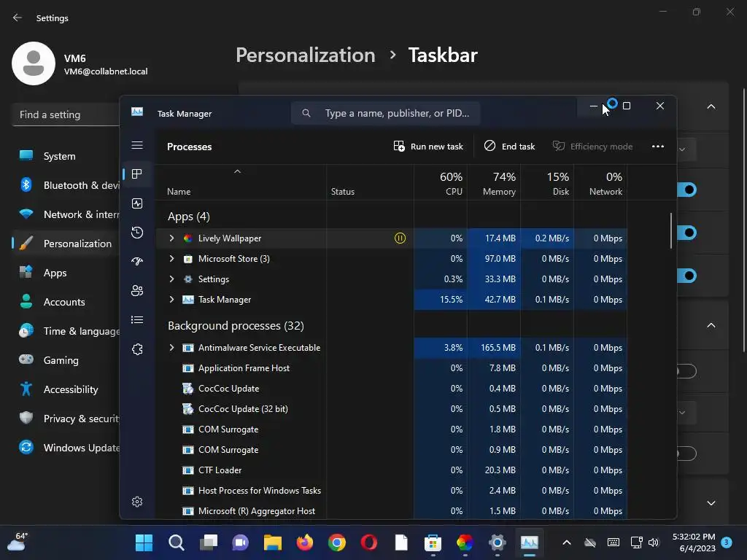747x560 pixels.
Task: Open Services puzzle icon in Task Manager sidebar
Action: pyautogui.click(x=137, y=349)
